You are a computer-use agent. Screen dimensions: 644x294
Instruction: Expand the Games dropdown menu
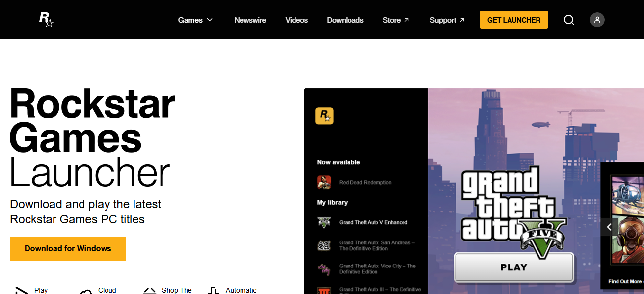pyautogui.click(x=195, y=20)
